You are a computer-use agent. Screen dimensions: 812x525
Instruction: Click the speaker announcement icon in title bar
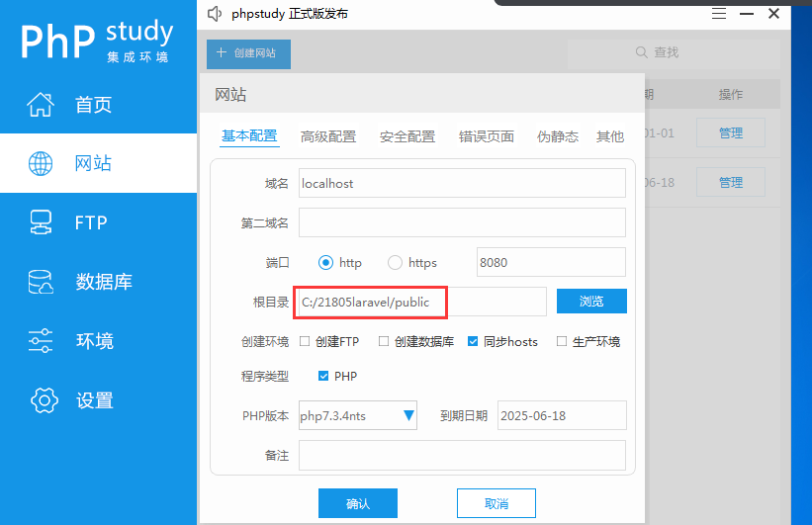point(215,14)
